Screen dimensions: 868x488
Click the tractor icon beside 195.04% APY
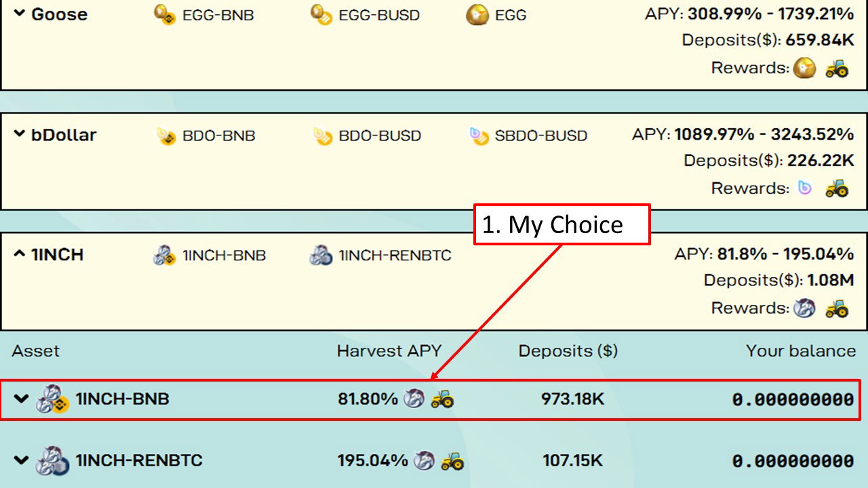[x=452, y=462]
